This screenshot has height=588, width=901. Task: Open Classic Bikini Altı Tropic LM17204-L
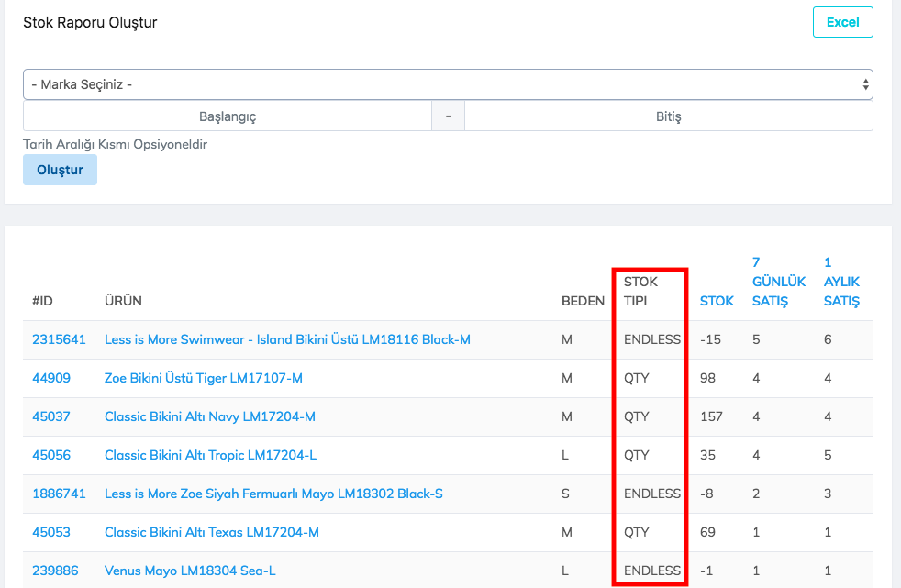(x=211, y=455)
